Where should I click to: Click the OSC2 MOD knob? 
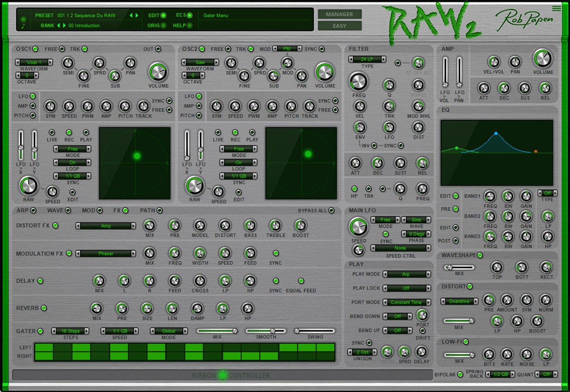[x=287, y=63]
